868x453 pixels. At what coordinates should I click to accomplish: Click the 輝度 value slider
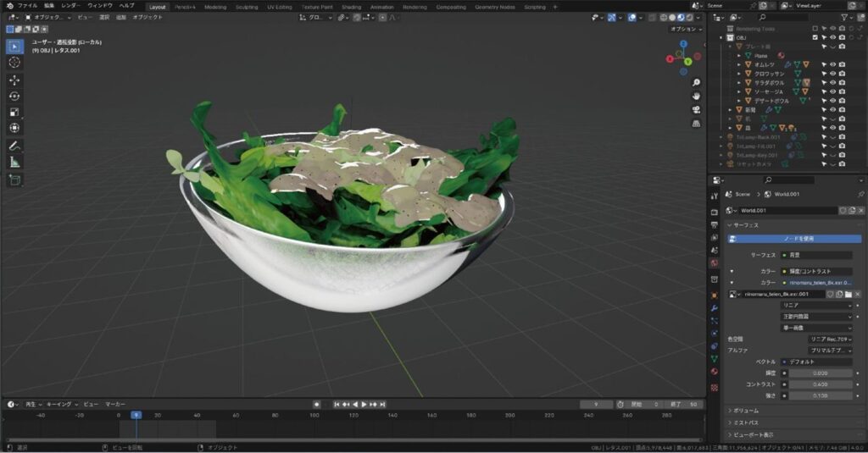pyautogui.click(x=821, y=373)
